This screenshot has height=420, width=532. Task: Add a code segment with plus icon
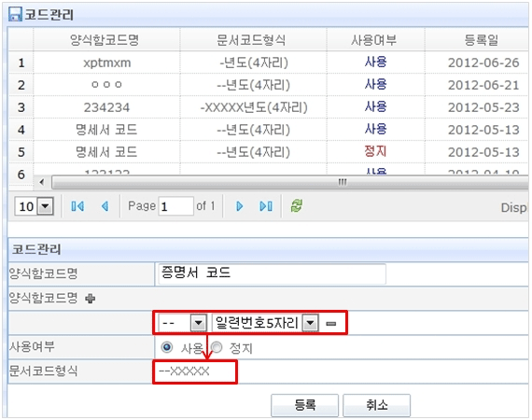(91, 299)
